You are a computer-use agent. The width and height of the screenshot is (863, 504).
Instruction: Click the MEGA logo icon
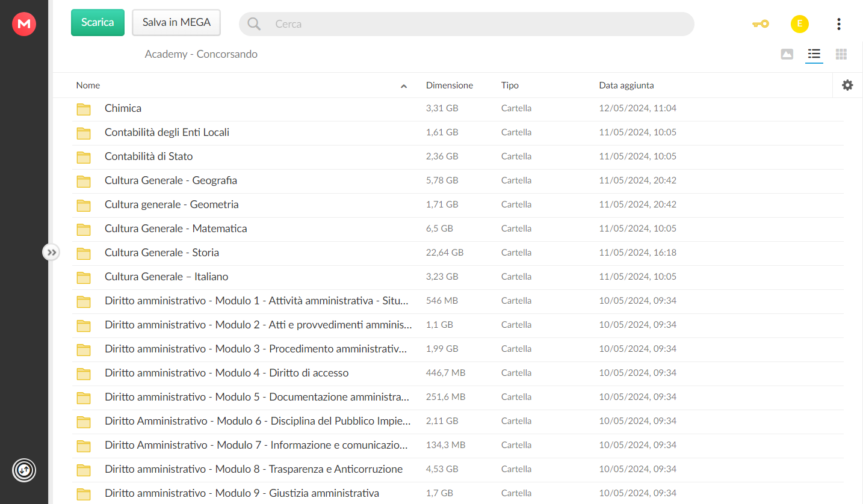coord(24,24)
